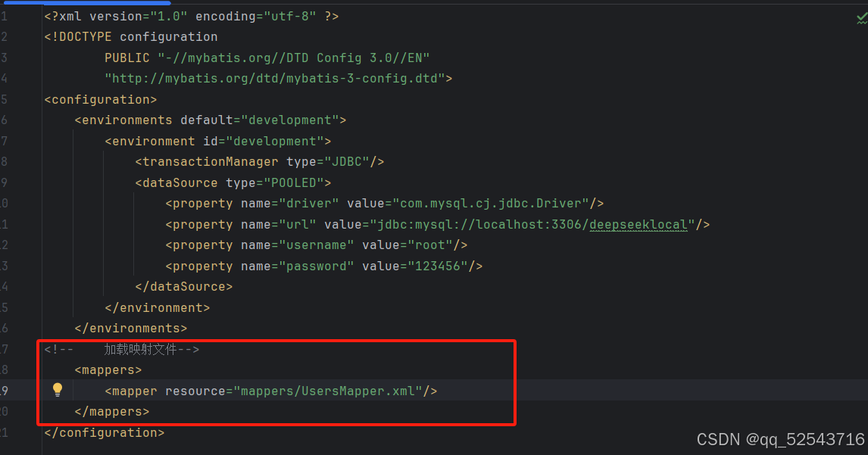Click the com.mysql.cj.jdbc.Driver value text
The image size is (868, 455).
tap(491, 204)
